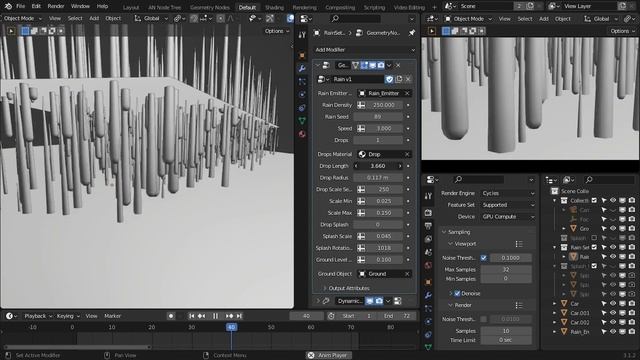640x360 pixels.
Task: Open the Physics properties tab
Action: pos(302,95)
